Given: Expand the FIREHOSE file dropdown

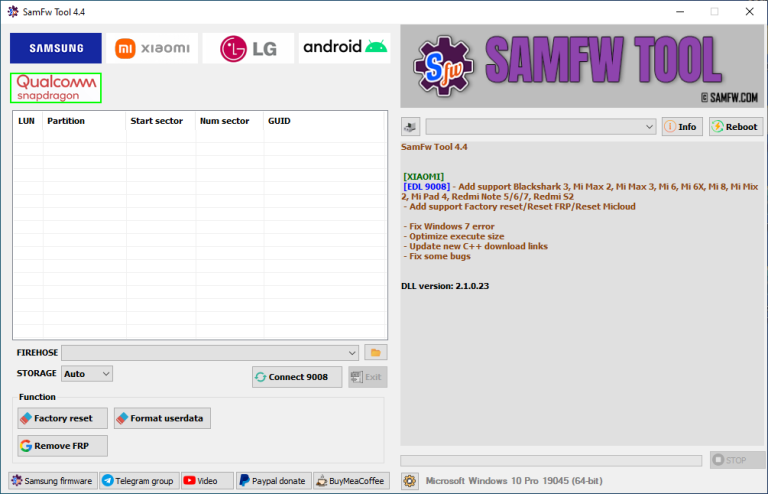Looking at the screenshot, I should 351,352.
